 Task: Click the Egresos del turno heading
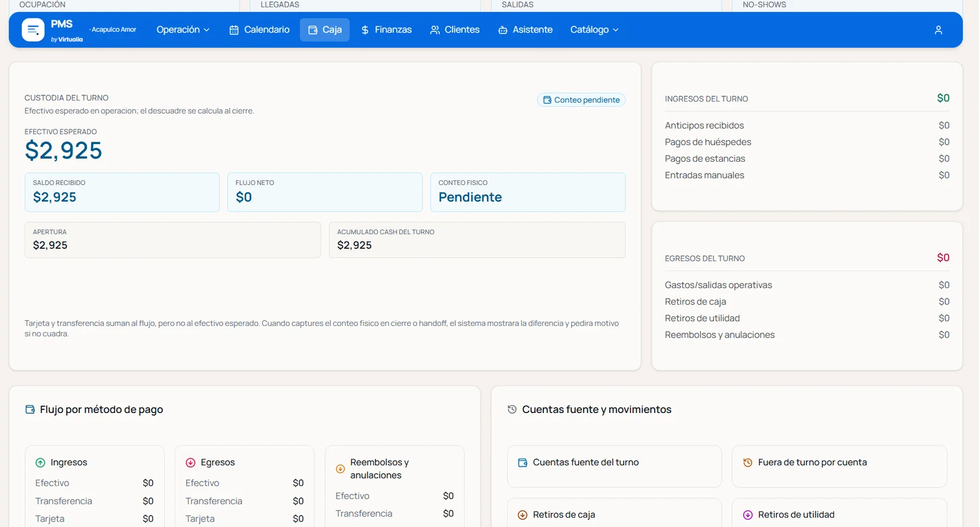click(x=705, y=259)
